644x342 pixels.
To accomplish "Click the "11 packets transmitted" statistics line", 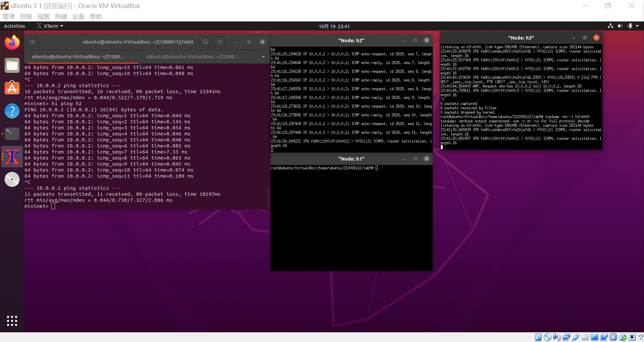I will pos(122,194).
